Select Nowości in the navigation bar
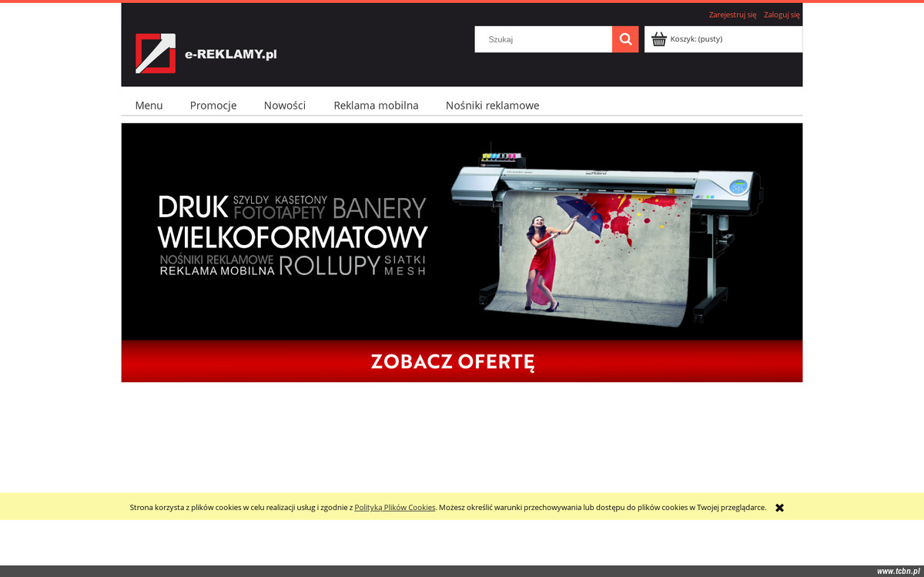The height and width of the screenshot is (577, 924). tap(285, 106)
